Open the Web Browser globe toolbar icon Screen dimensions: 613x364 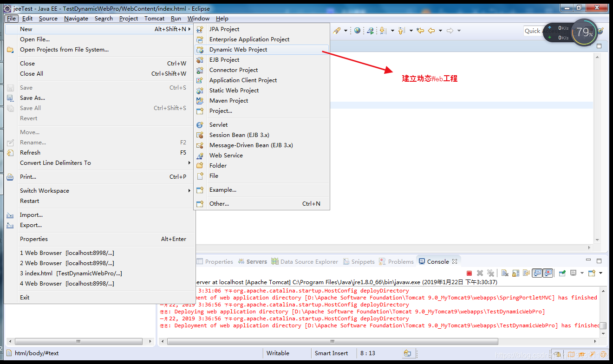pyautogui.click(x=357, y=31)
